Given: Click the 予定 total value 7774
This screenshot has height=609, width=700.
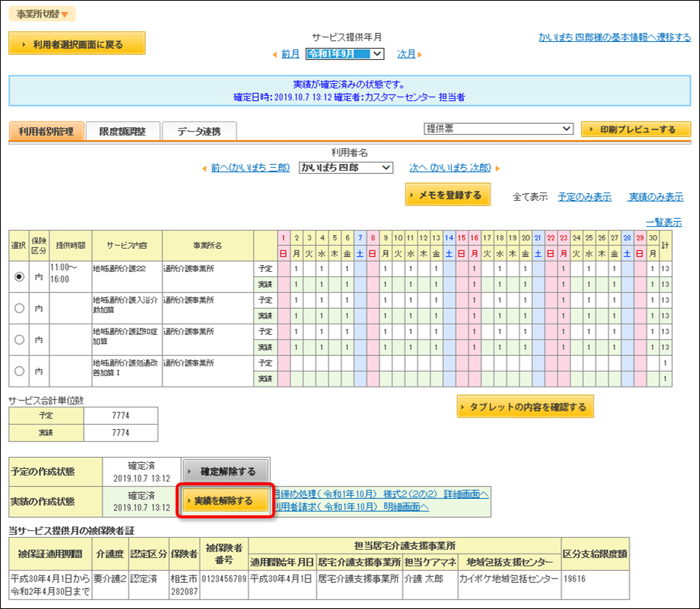Looking at the screenshot, I should (x=121, y=416).
